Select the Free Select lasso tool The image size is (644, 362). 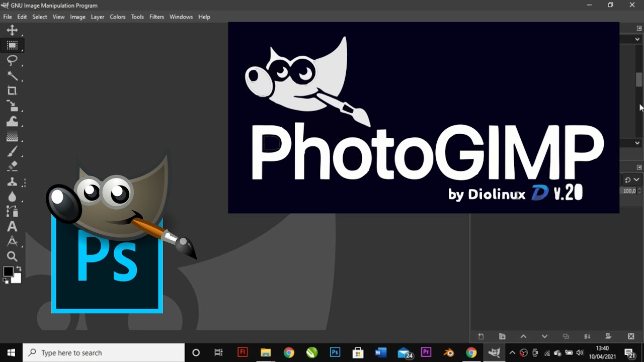pos(12,60)
